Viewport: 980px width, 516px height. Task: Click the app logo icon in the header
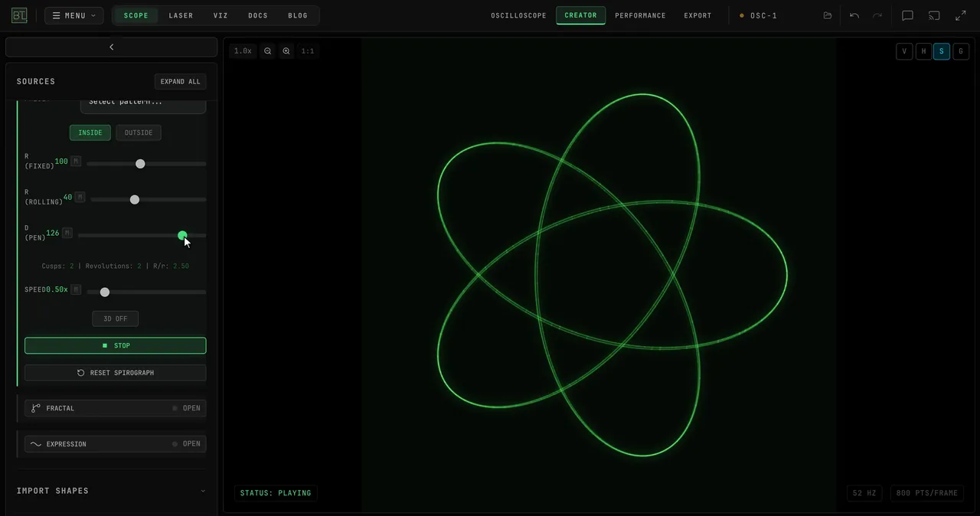19,15
